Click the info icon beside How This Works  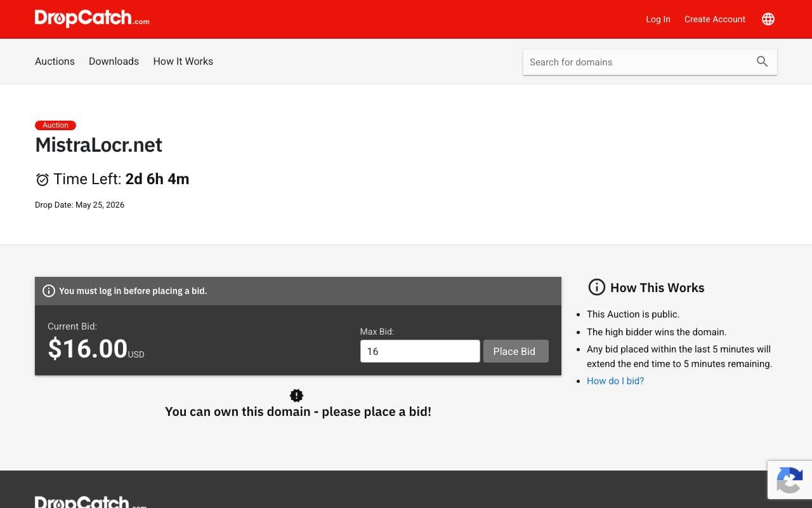[597, 287]
